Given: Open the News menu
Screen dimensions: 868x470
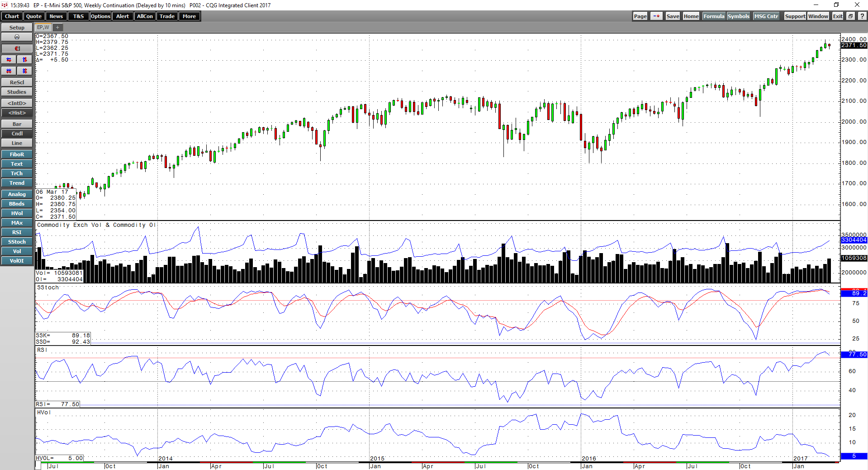Looking at the screenshot, I should point(56,16).
